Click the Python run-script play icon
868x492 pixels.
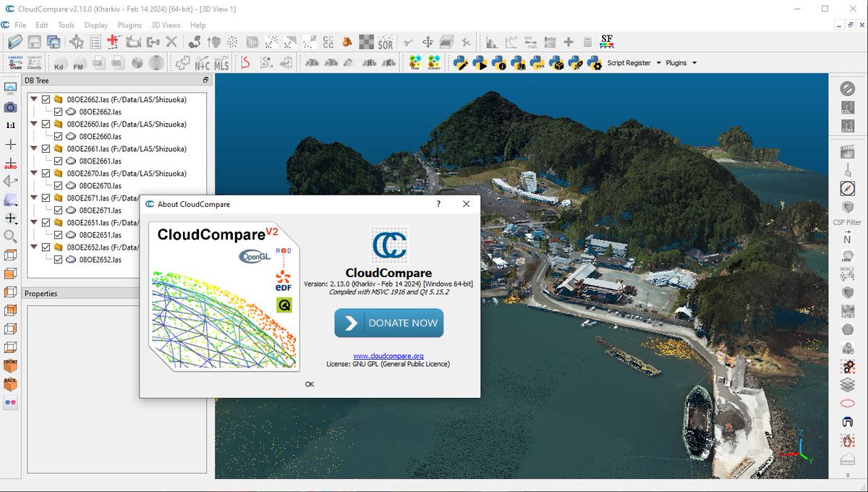tap(480, 64)
